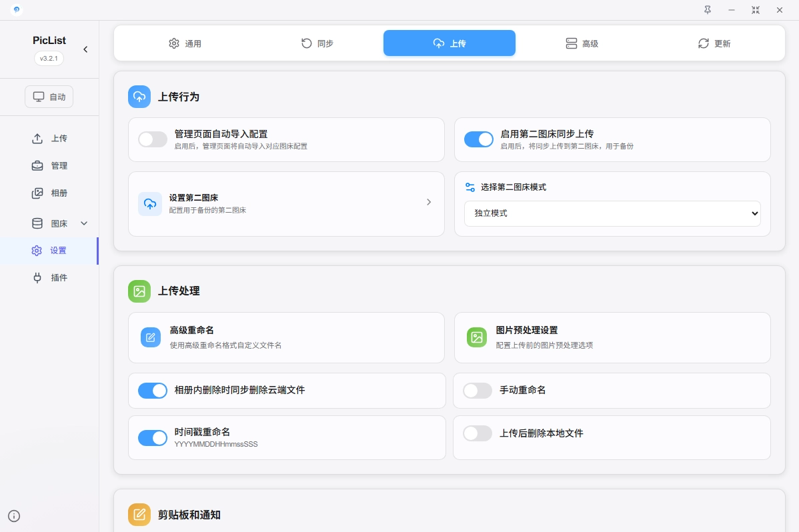Click the info icon at bottom left
Screen dimensions: 799x532
point(14,515)
